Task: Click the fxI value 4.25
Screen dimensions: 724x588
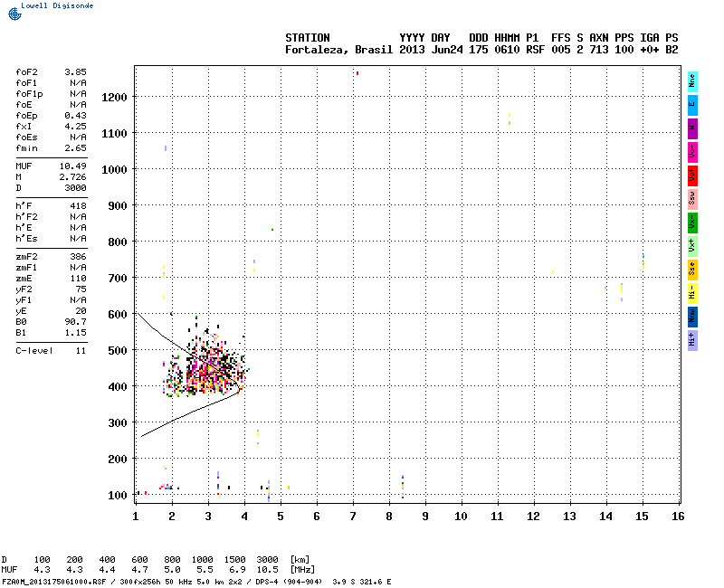Action: [75, 127]
